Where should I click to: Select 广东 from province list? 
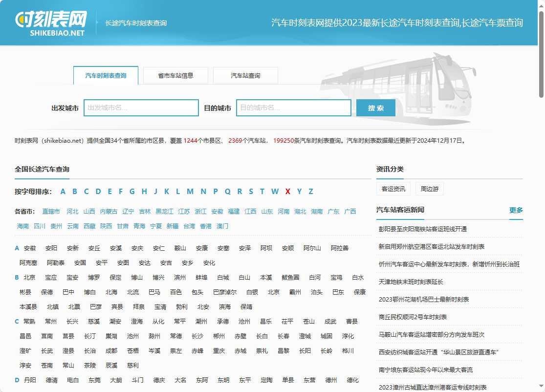pos(333,212)
